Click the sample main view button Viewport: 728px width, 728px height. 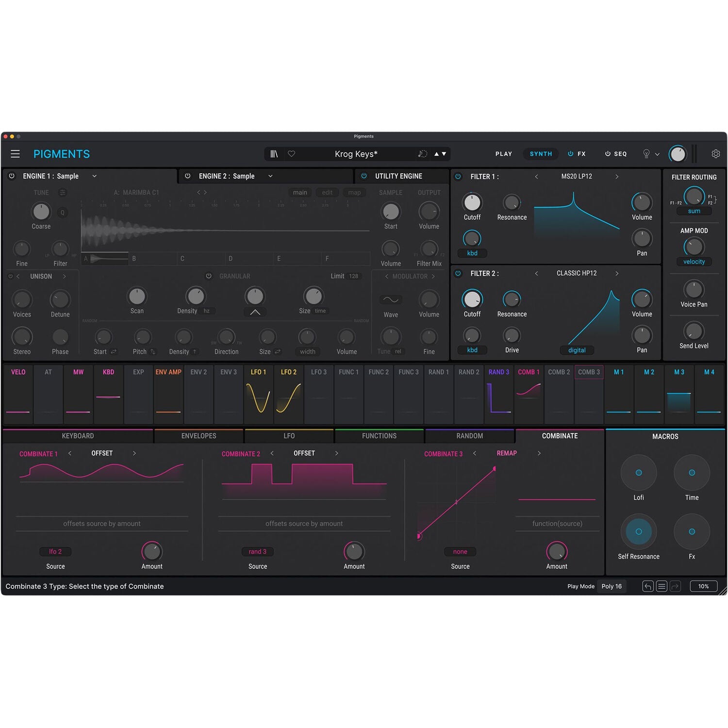[x=300, y=193]
